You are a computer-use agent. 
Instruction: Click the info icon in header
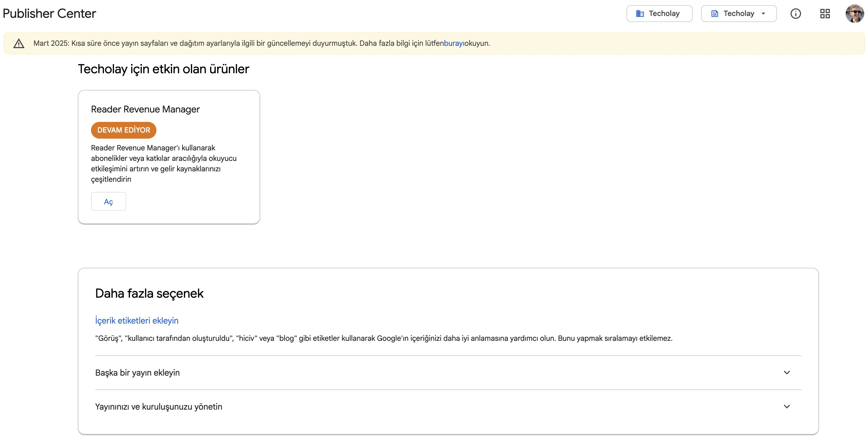[x=796, y=14]
